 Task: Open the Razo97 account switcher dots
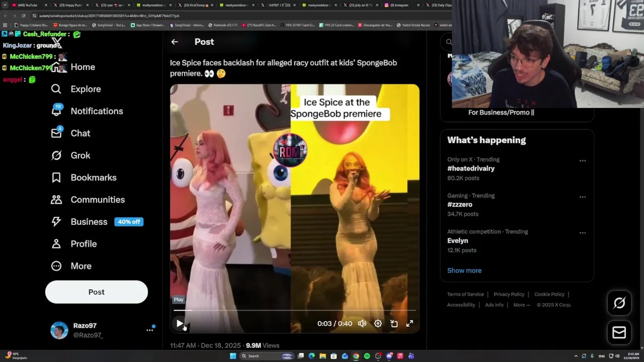[x=149, y=330]
